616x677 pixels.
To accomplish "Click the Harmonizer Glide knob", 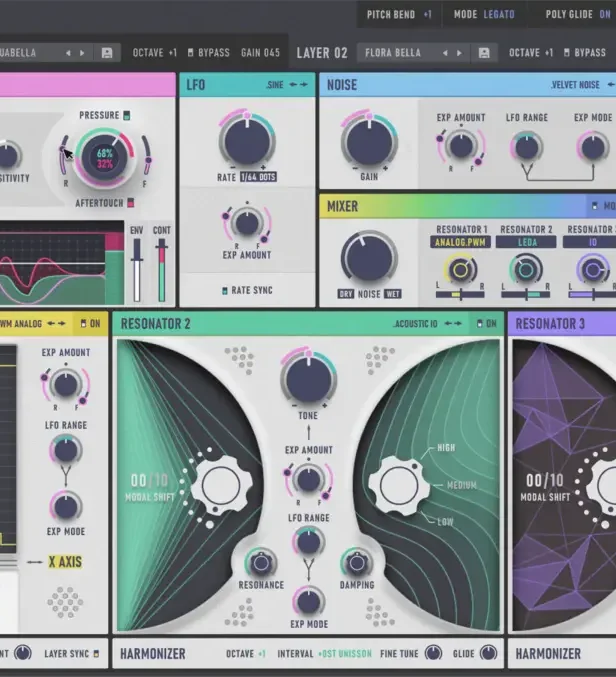I will tap(488, 653).
